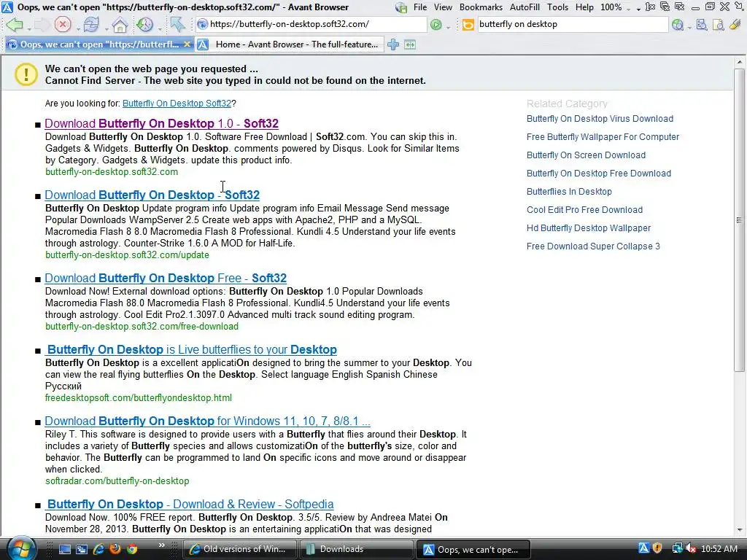Open 'Cool Edit Pro Free Download' link
The width and height of the screenshot is (747, 560).
coord(584,209)
